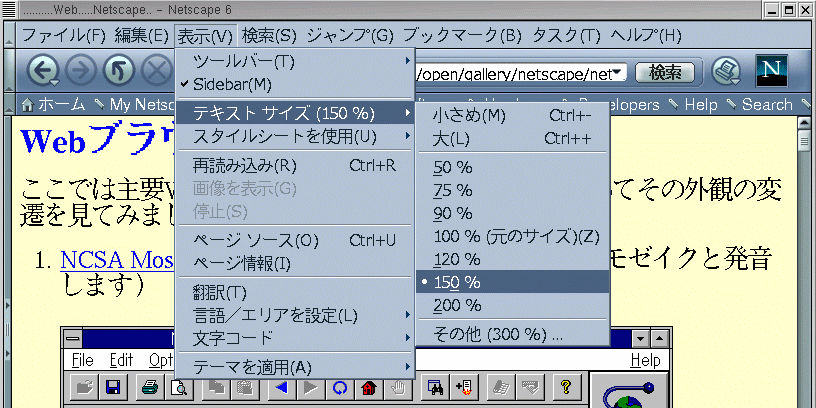Screen dimensions: 816x408
Task: Click 小さめ(M) to decrease text size
Action: coord(513,116)
